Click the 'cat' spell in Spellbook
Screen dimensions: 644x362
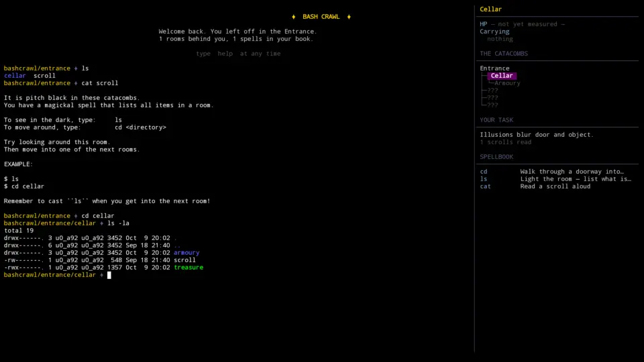(485, 186)
